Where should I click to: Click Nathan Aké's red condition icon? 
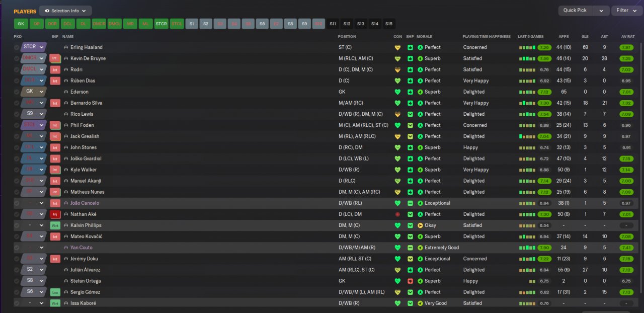tap(397, 214)
